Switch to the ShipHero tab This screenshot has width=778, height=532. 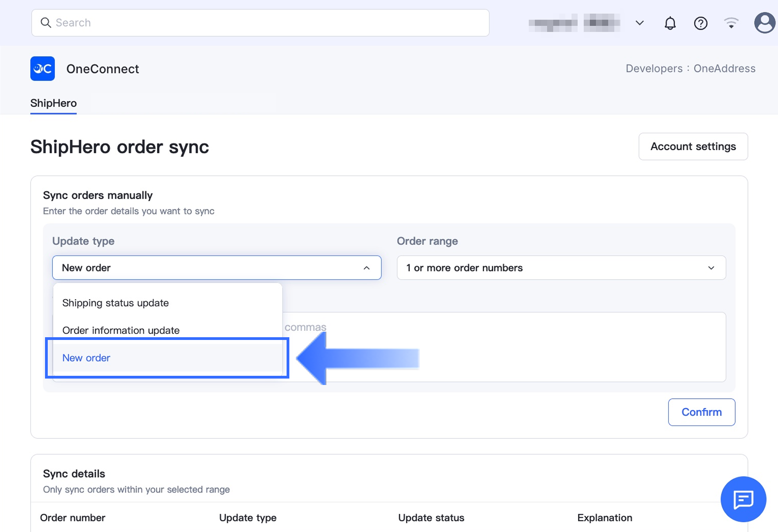point(53,103)
